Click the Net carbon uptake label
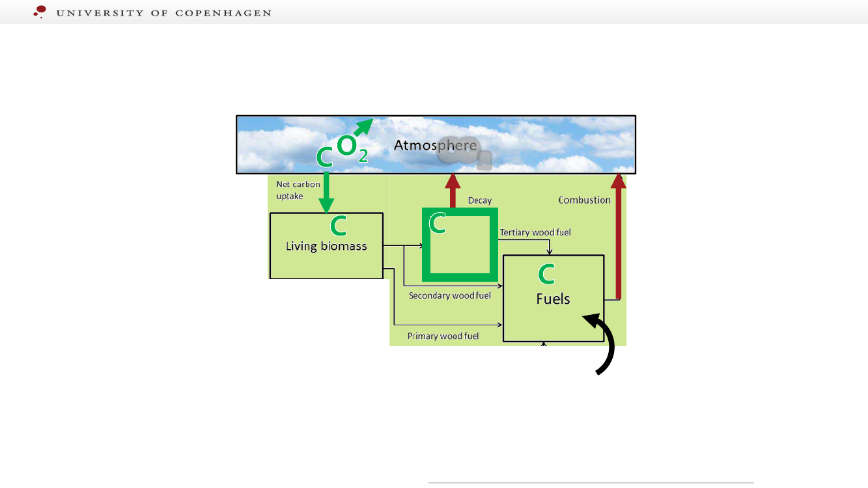Image resolution: width=868 pixels, height=488 pixels. coord(298,190)
